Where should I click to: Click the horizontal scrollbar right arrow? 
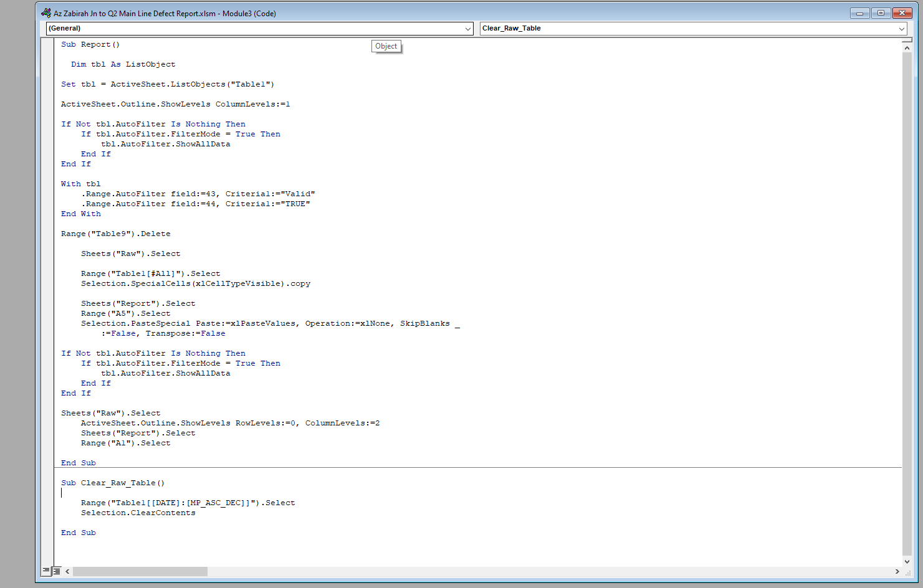pyautogui.click(x=896, y=571)
